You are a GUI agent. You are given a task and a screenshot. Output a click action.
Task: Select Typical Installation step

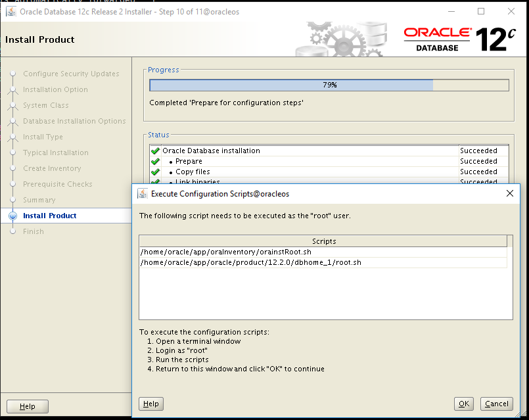[56, 152]
